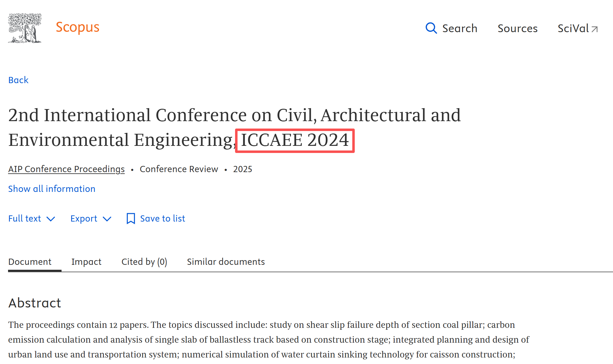
Task: Click the bookmark icon beside Save to list
Action: click(131, 218)
